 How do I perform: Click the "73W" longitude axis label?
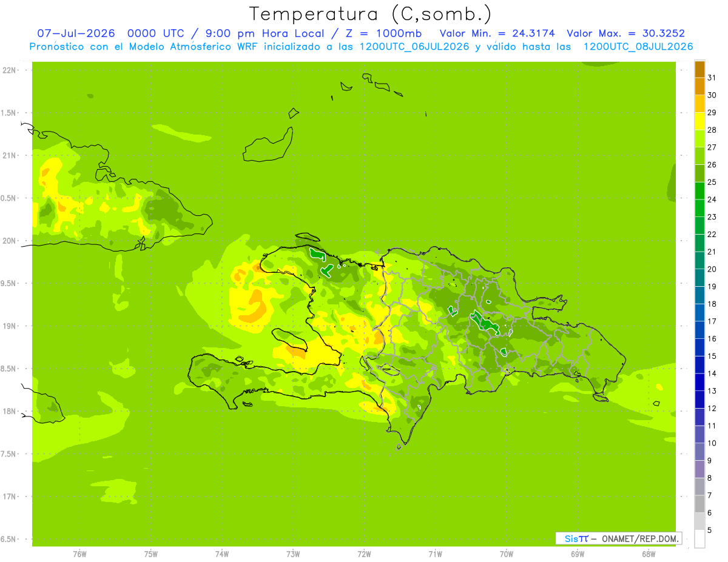[293, 554]
